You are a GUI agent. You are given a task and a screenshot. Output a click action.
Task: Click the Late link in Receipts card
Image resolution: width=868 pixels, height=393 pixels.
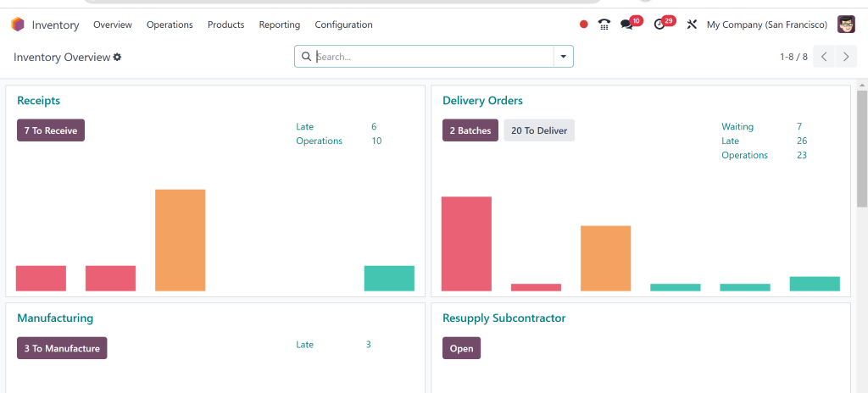coord(304,127)
